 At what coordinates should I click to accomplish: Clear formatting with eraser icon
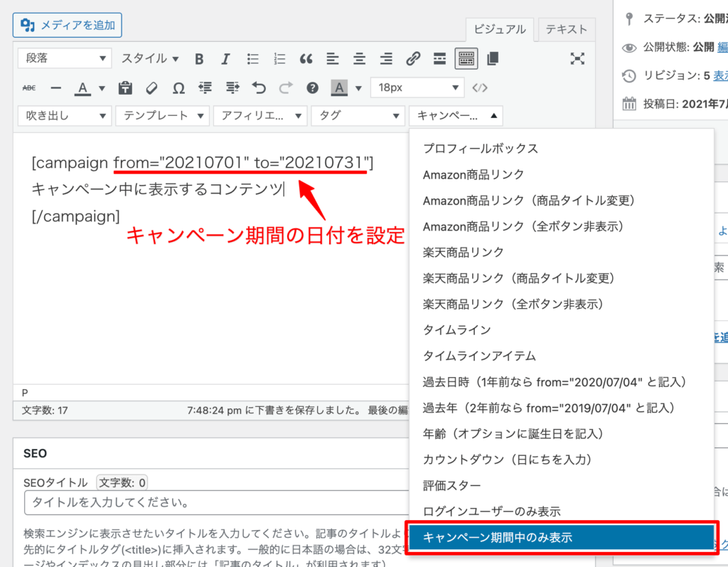(x=152, y=88)
